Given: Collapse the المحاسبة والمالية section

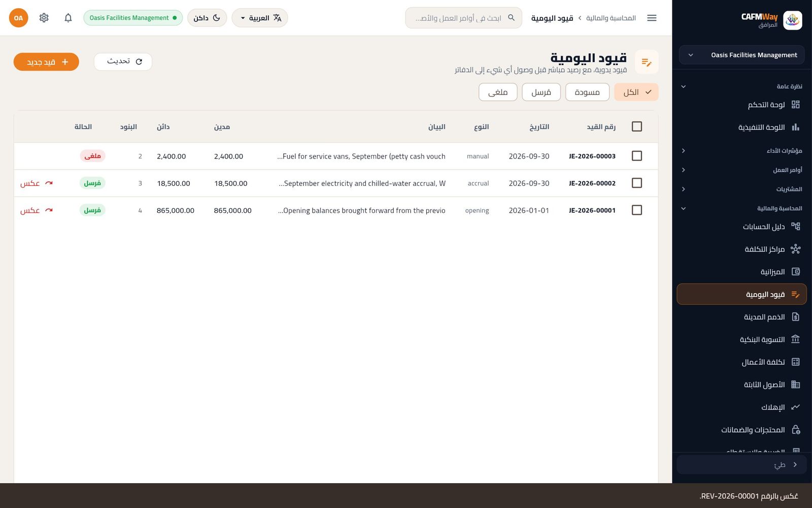Looking at the screenshot, I should 741,208.
